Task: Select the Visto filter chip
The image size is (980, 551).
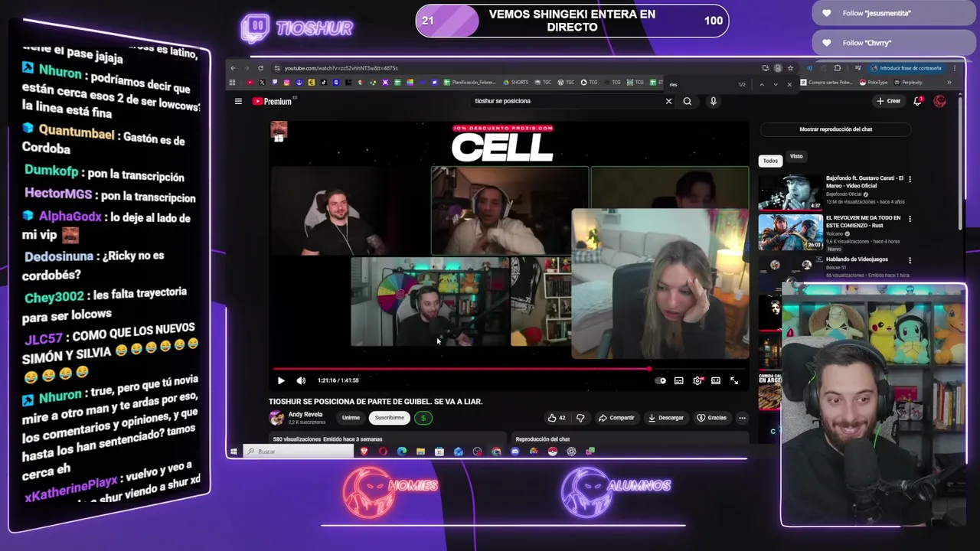Action: [x=796, y=156]
